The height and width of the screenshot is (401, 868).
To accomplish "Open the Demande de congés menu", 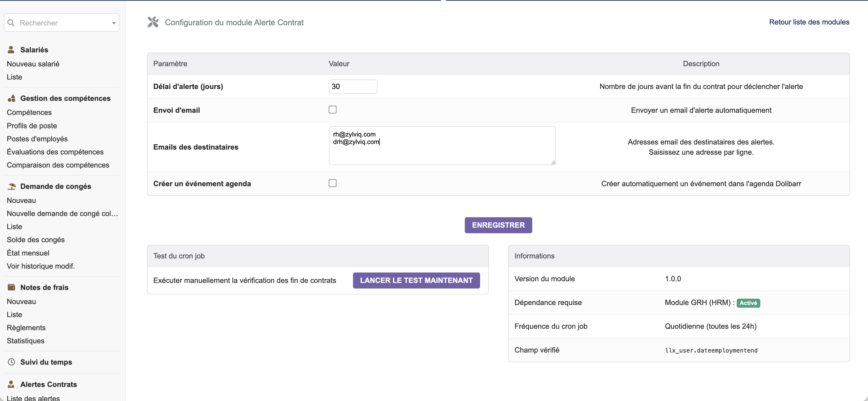I will click(56, 186).
